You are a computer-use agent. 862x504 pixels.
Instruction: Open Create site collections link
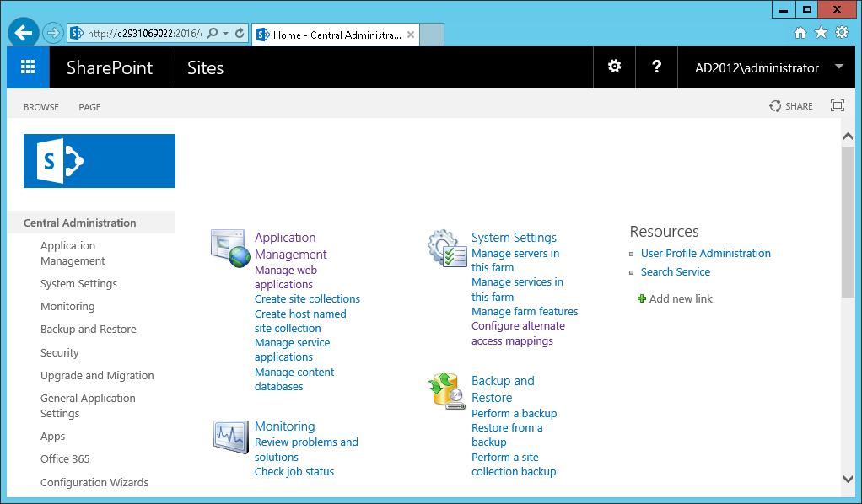[x=307, y=299]
